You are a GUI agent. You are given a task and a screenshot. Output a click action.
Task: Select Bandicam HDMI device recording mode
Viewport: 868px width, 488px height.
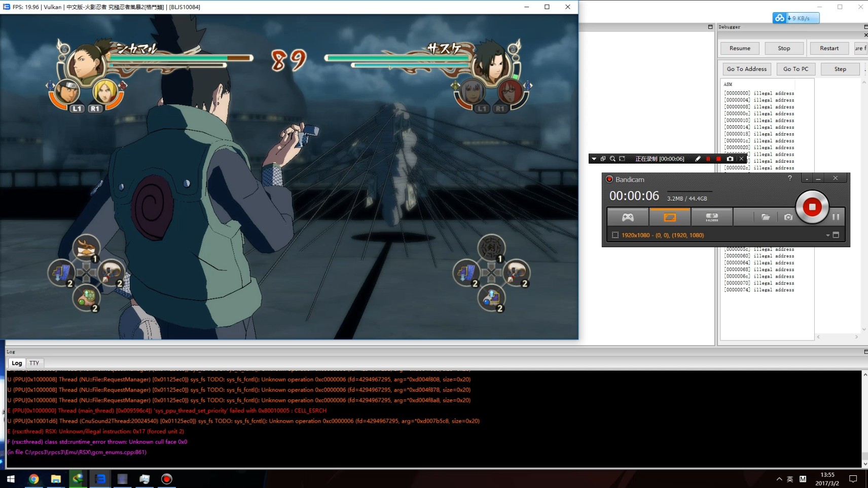712,217
